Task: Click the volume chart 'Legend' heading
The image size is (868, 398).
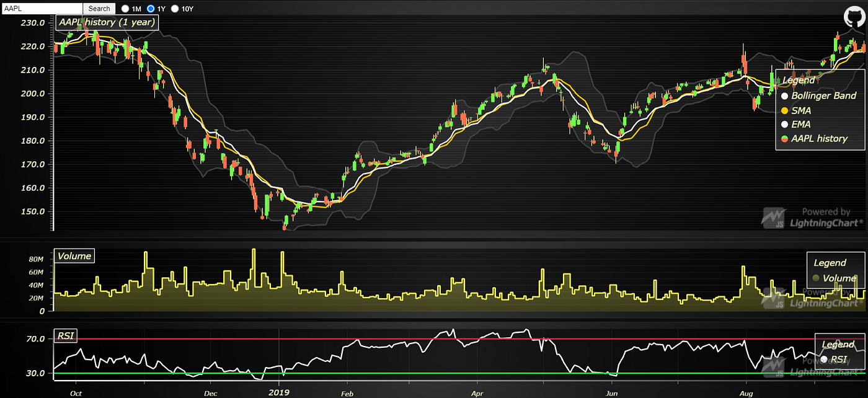Action: click(830, 263)
